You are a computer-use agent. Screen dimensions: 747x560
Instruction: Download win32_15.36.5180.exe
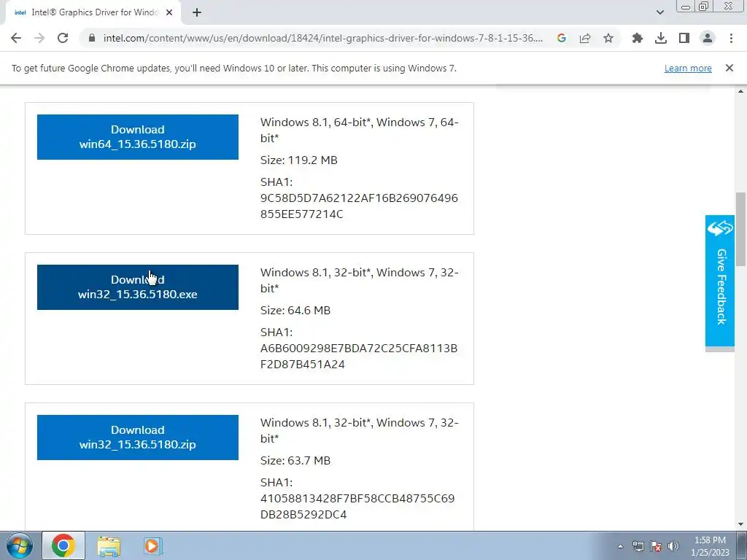(138, 287)
